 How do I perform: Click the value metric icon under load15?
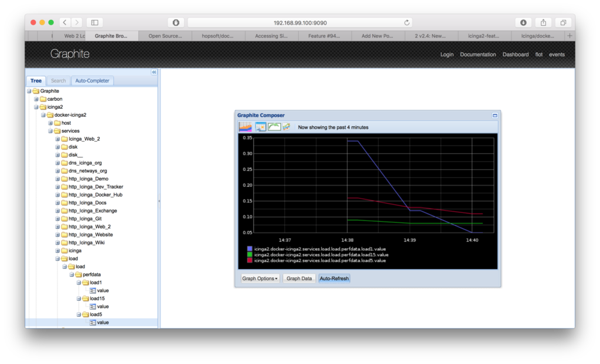(93, 307)
